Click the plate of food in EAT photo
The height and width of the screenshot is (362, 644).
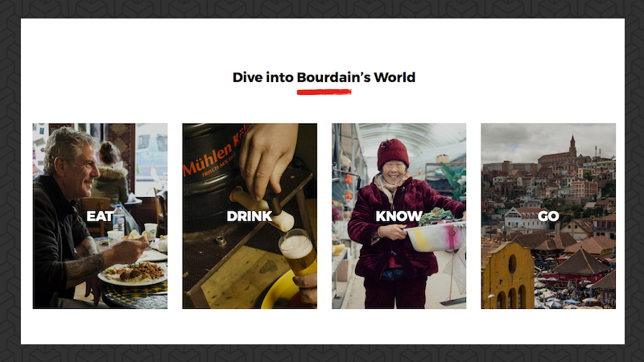[133, 274]
